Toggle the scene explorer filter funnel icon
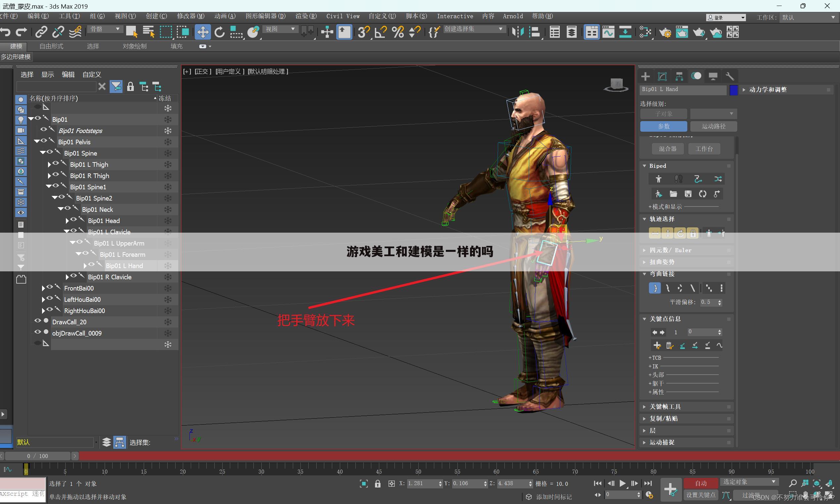The width and height of the screenshot is (840, 504). click(x=116, y=87)
